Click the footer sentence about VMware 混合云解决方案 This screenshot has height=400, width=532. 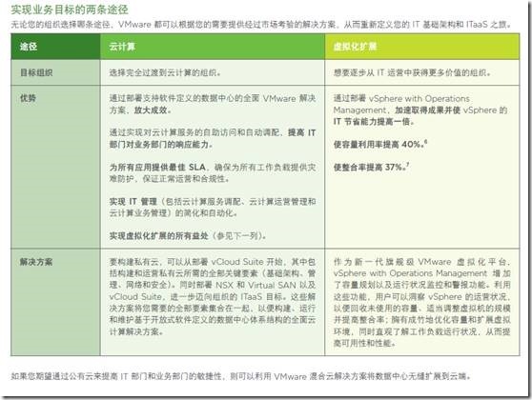click(241, 376)
